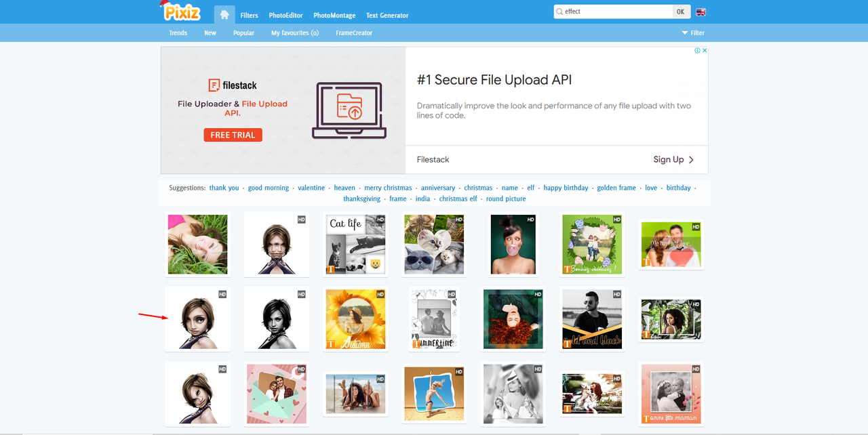Select the 'thanksgiving' suggestion

pyautogui.click(x=361, y=199)
